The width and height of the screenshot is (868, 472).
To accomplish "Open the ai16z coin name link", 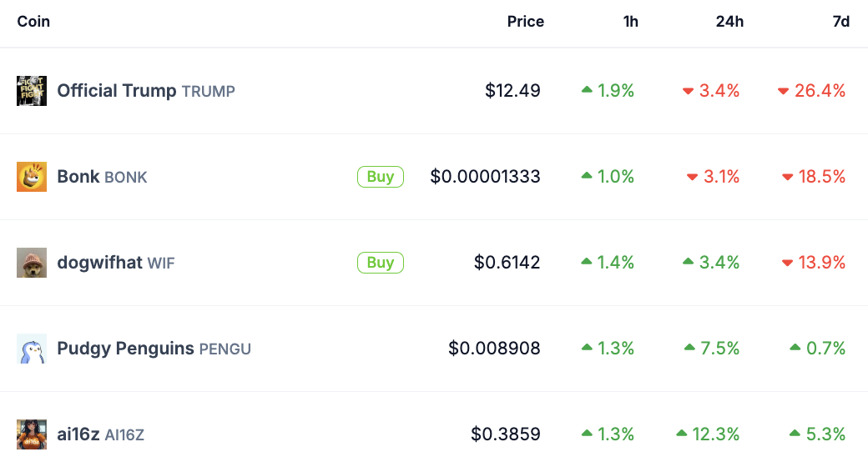I will click(x=78, y=434).
